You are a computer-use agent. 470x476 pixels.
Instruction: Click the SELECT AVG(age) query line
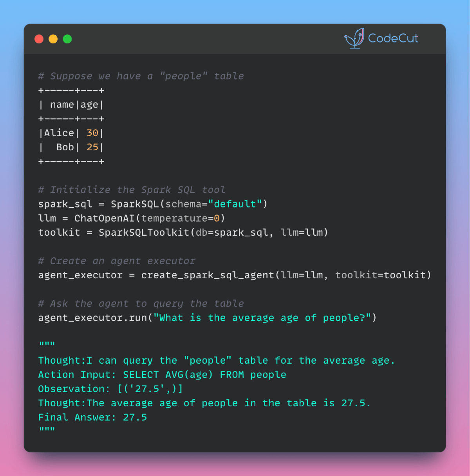[x=162, y=375]
